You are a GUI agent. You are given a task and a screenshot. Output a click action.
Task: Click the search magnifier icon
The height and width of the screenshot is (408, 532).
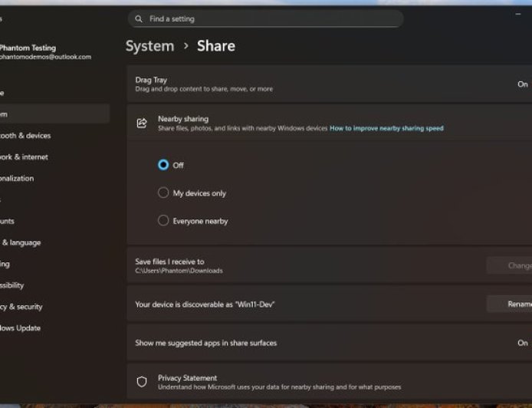pyautogui.click(x=139, y=18)
